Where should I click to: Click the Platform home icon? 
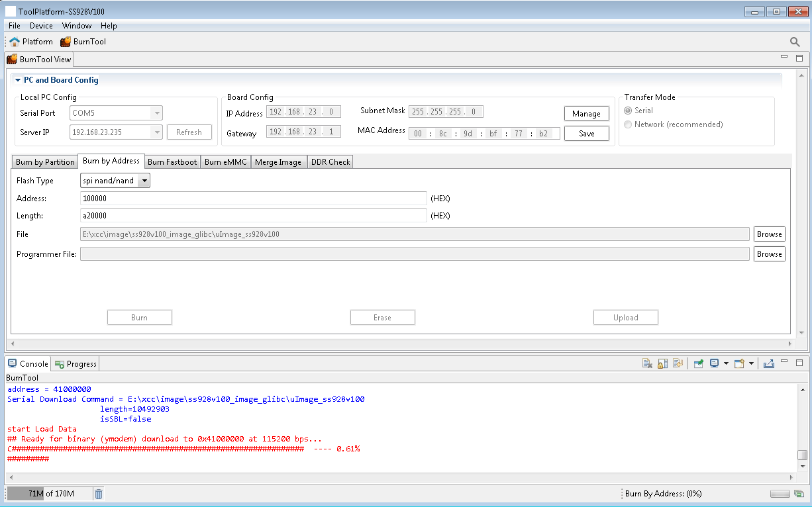click(15, 42)
